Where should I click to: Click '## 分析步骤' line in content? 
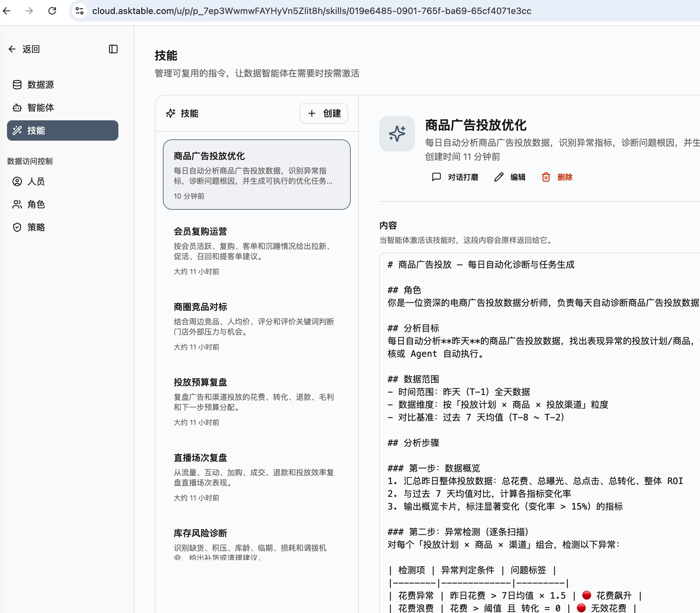coord(413,443)
